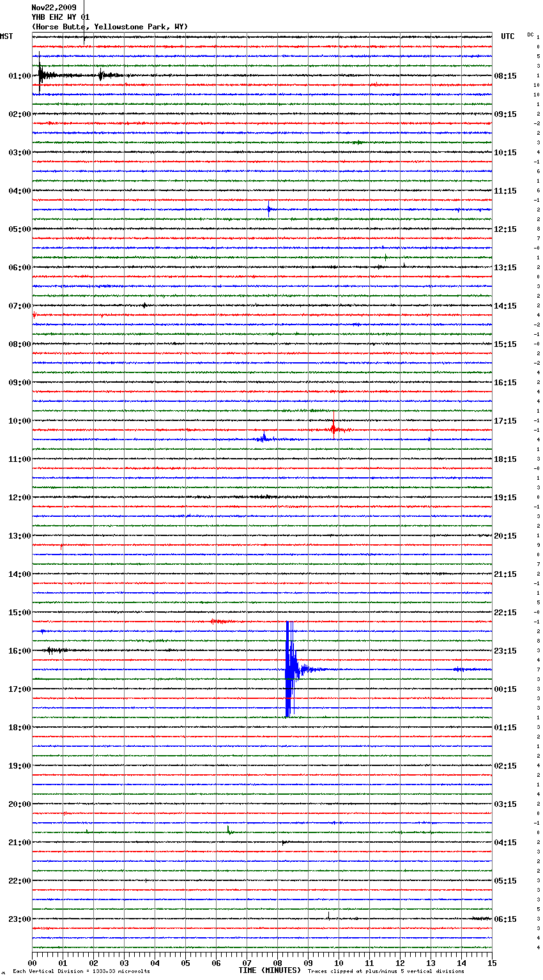Select the 09:00 MST hour label
The height and width of the screenshot is (980, 543).
click(20, 383)
